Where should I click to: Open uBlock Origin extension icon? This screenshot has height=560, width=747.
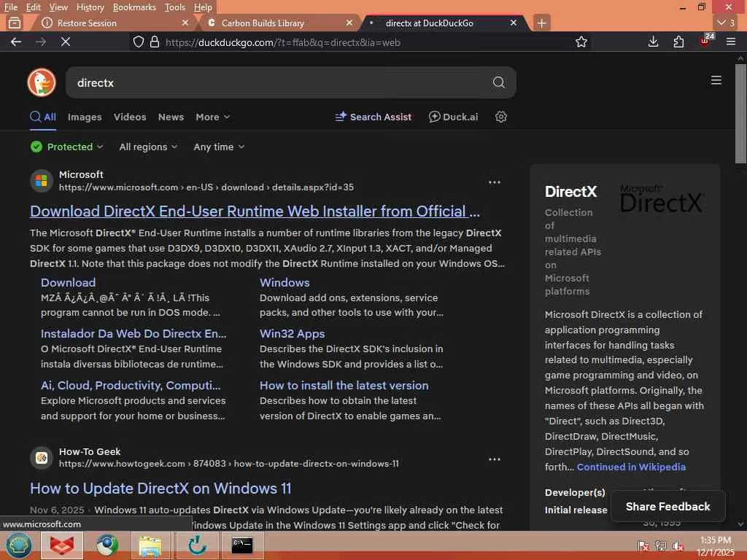[x=705, y=41]
